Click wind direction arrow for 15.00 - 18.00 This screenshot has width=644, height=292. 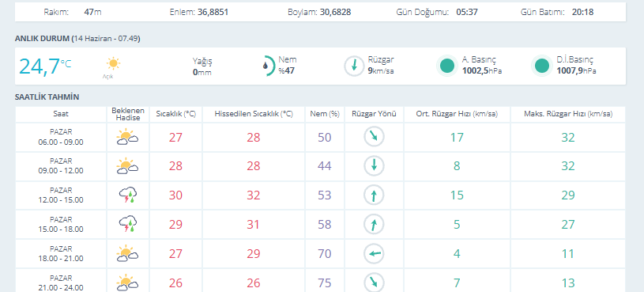[x=375, y=225]
